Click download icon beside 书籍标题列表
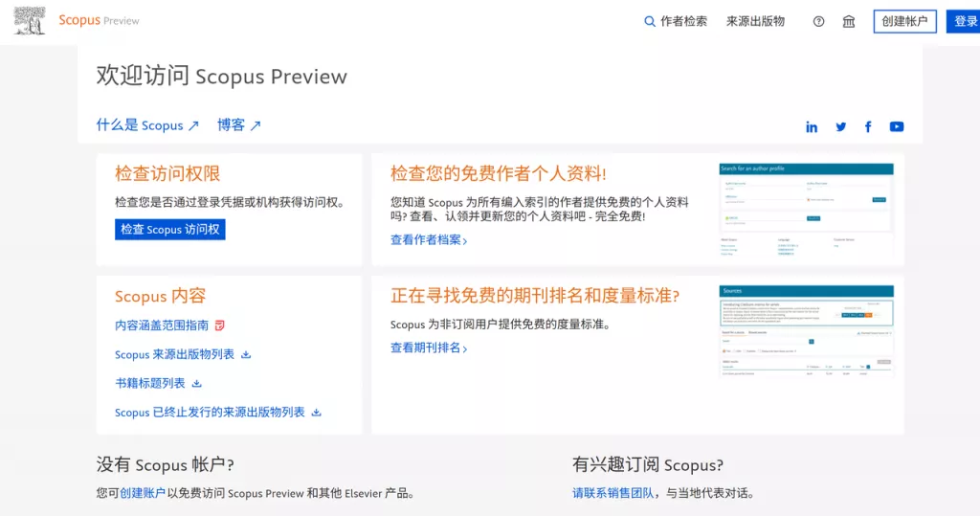 tap(197, 383)
